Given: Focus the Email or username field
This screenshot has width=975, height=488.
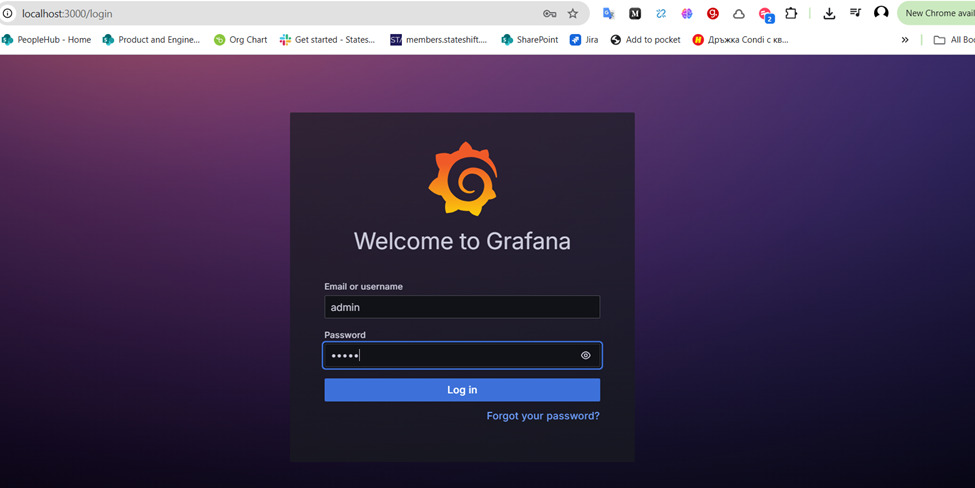Looking at the screenshot, I should click(462, 307).
